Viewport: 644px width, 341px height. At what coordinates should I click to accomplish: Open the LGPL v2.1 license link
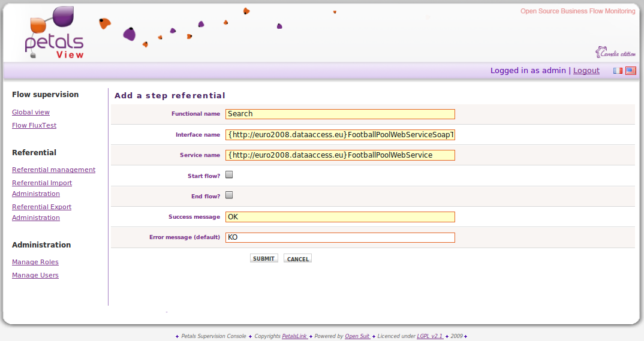pyautogui.click(x=429, y=336)
